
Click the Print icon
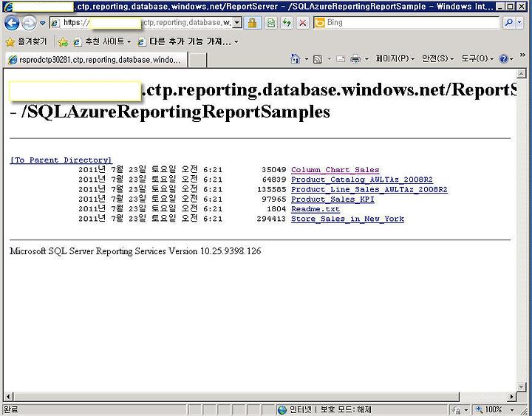355,59
